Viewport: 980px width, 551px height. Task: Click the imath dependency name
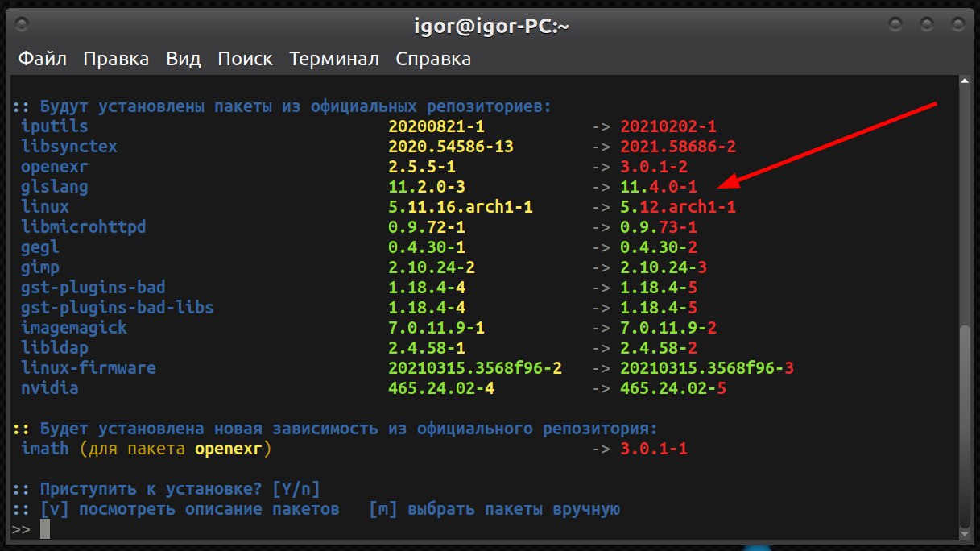[x=45, y=449]
